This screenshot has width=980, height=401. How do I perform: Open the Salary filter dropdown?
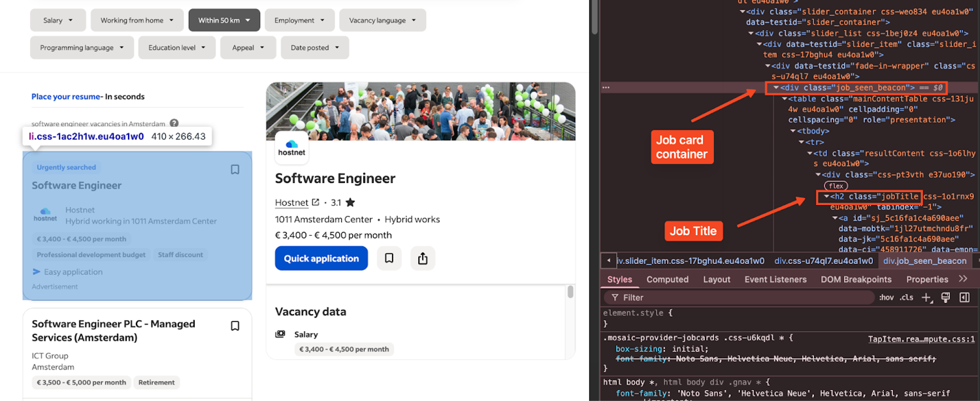[57, 20]
